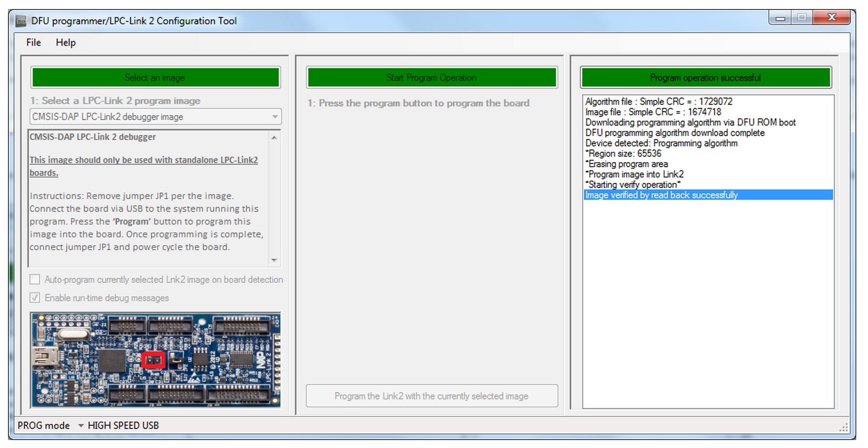Minimize the DFU programmer window
Screen dimensions: 868x448
780,18
